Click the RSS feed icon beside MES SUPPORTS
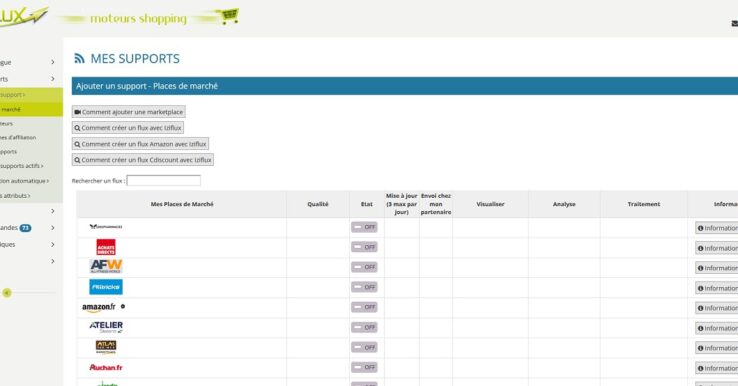This screenshot has height=386, width=738. click(x=79, y=58)
